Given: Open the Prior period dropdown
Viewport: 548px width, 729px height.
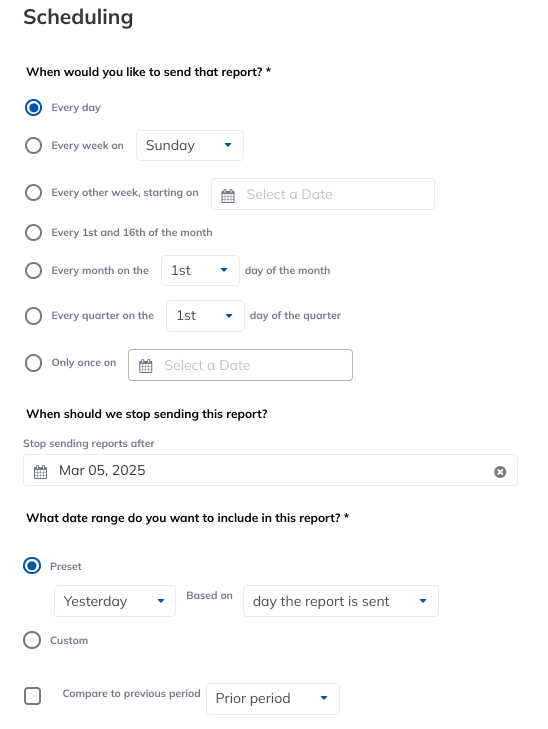Looking at the screenshot, I should click(273, 699).
